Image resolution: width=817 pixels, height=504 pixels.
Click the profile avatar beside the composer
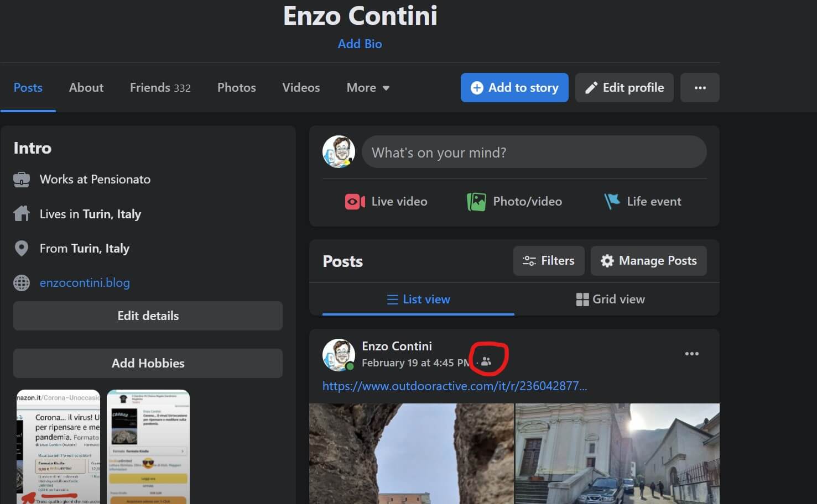tap(339, 151)
